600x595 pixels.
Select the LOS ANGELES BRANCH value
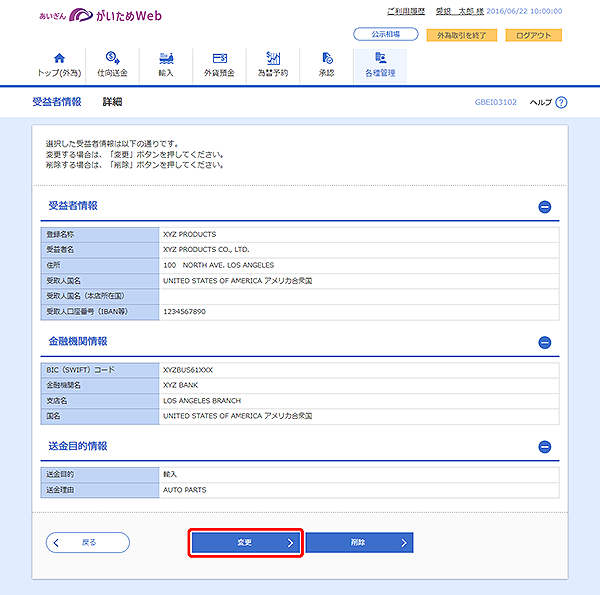coord(202,401)
